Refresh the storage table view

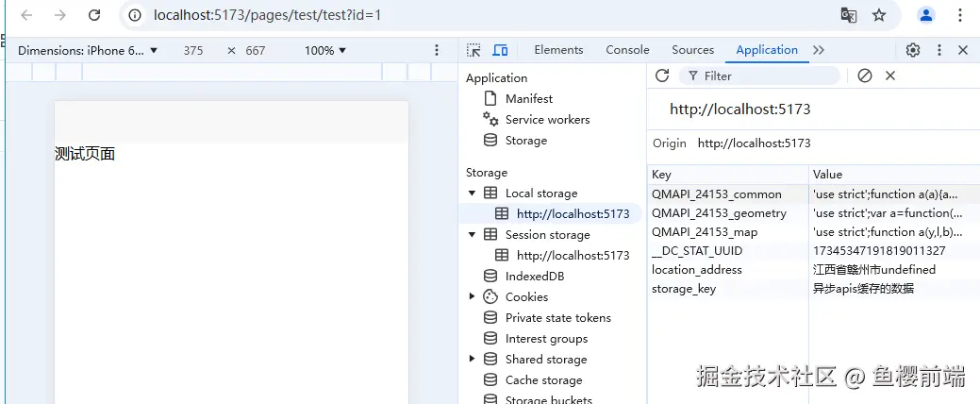coord(662,76)
